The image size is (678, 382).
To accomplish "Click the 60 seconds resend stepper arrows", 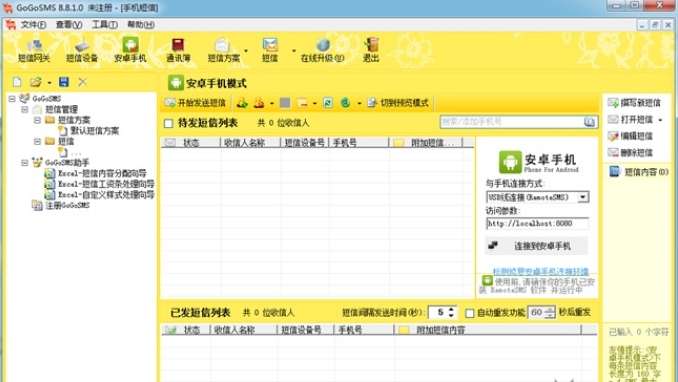I will 550,312.
